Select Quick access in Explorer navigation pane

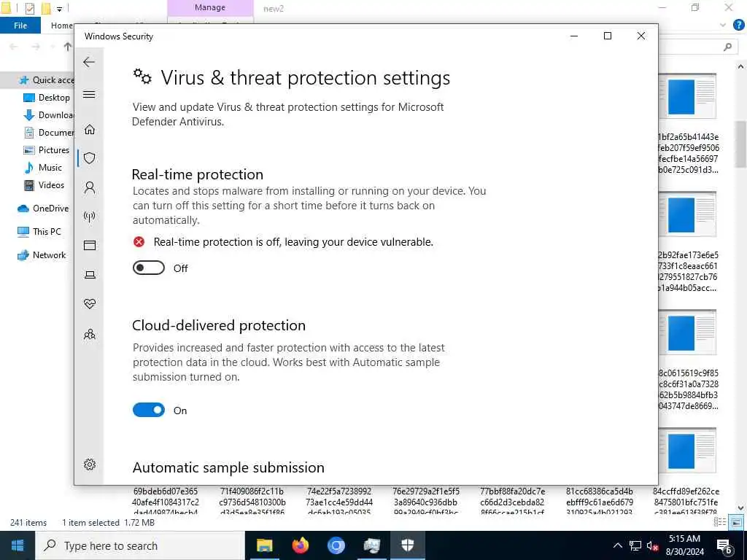46,80
